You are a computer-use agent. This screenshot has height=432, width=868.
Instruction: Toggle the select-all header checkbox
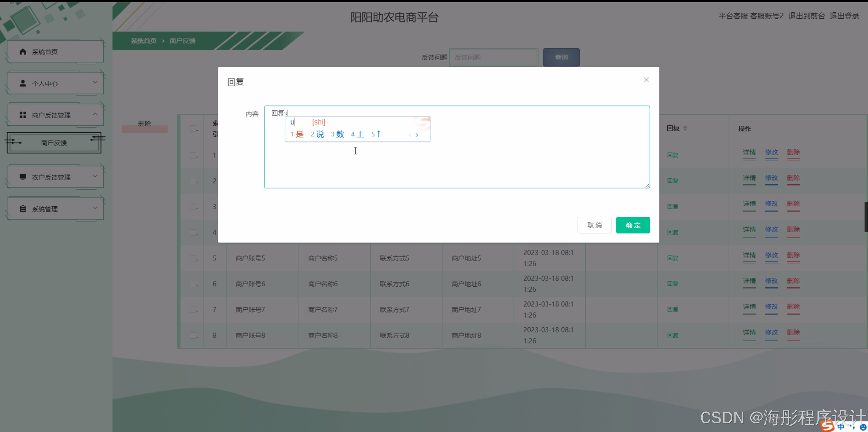pyautogui.click(x=193, y=128)
